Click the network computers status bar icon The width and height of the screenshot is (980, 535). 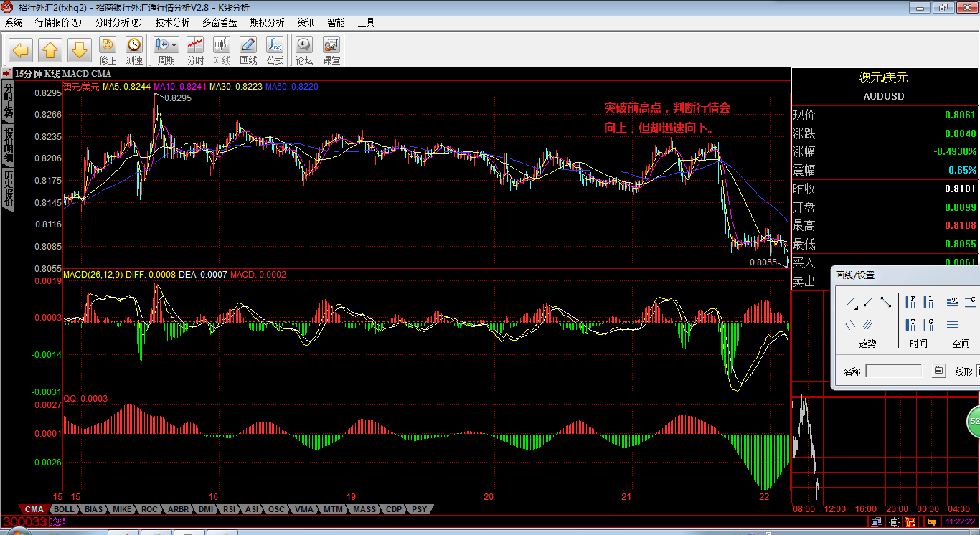tap(877, 522)
